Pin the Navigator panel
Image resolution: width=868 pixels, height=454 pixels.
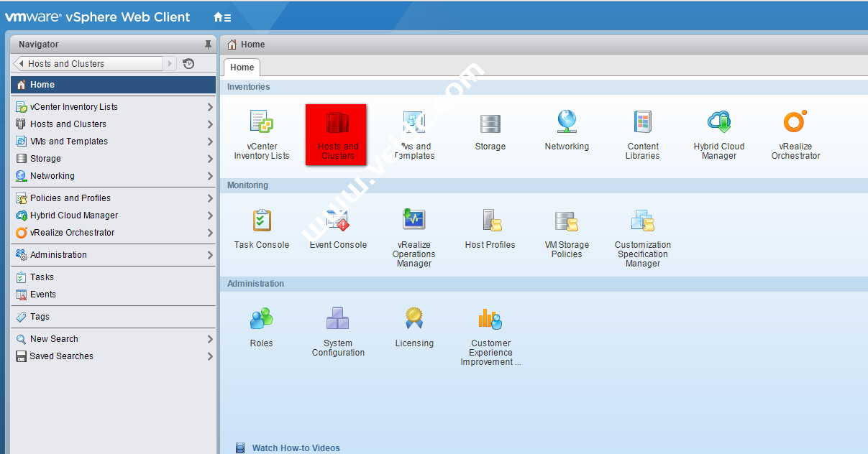point(208,45)
